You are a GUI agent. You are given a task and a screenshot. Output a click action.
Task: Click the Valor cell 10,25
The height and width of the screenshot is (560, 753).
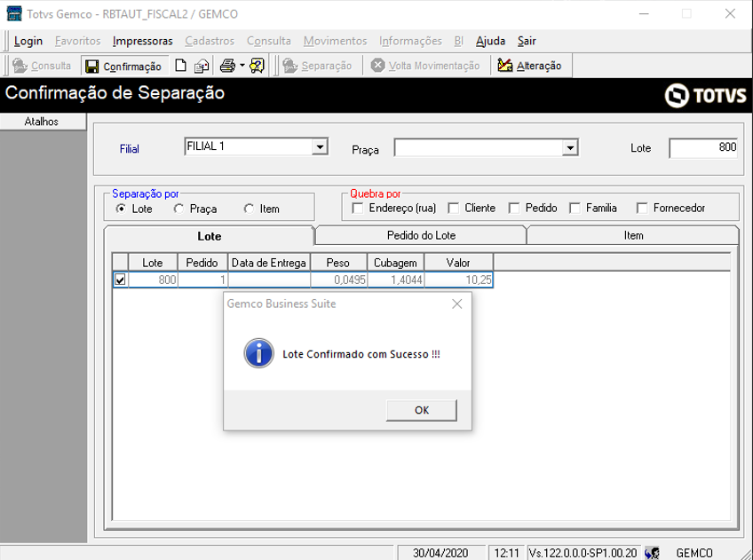[458, 280]
